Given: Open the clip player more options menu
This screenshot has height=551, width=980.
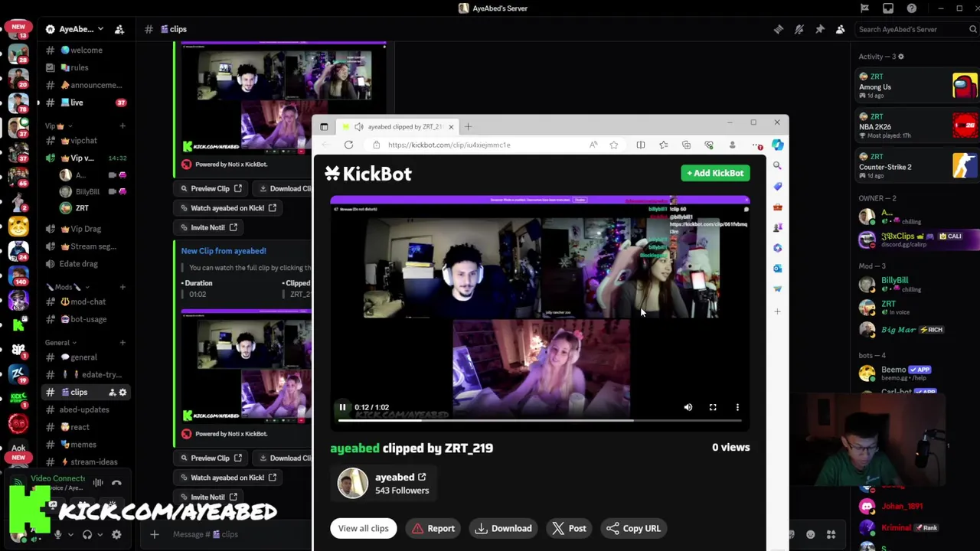Looking at the screenshot, I should point(737,407).
